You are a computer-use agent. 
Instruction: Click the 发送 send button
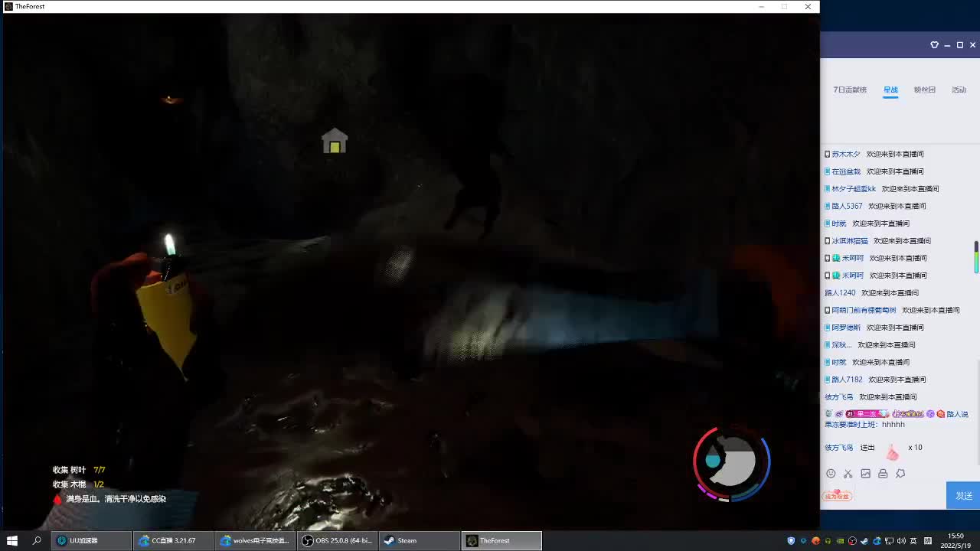coord(963,496)
